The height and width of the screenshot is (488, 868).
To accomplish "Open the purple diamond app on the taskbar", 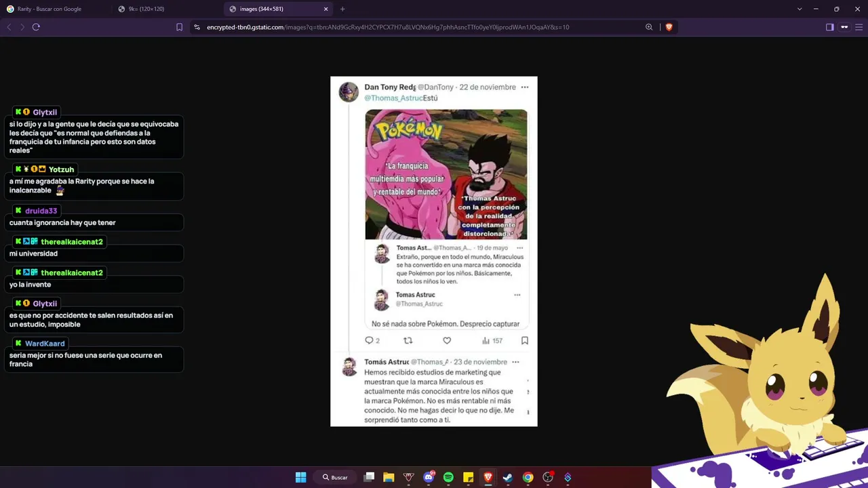I will click(568, 477).
